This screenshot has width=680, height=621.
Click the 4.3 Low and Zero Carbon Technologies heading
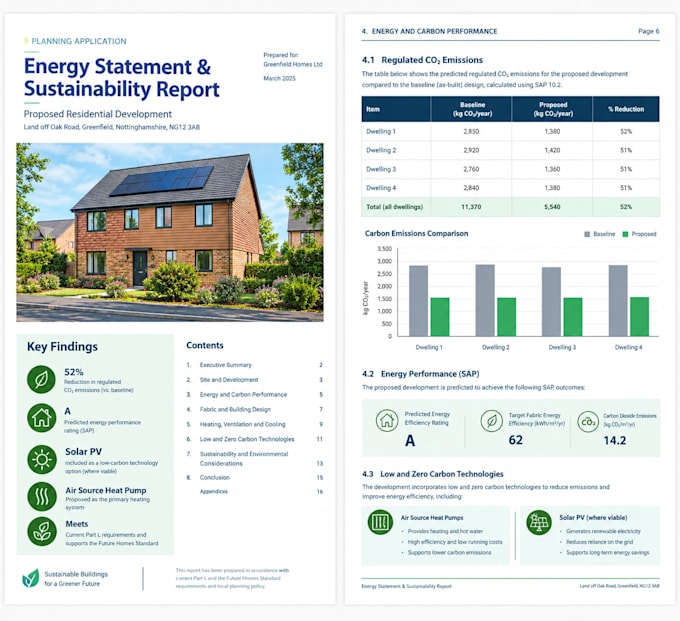click(433, 474)
